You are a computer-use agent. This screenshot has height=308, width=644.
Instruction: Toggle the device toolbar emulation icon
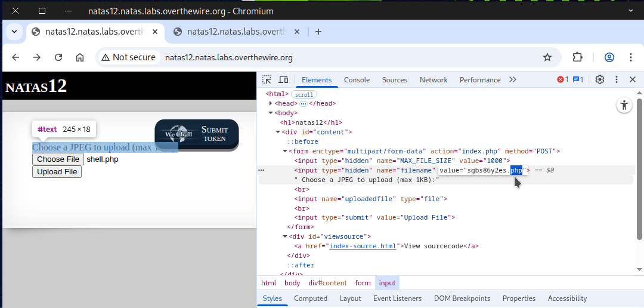[x=283, y=80]
